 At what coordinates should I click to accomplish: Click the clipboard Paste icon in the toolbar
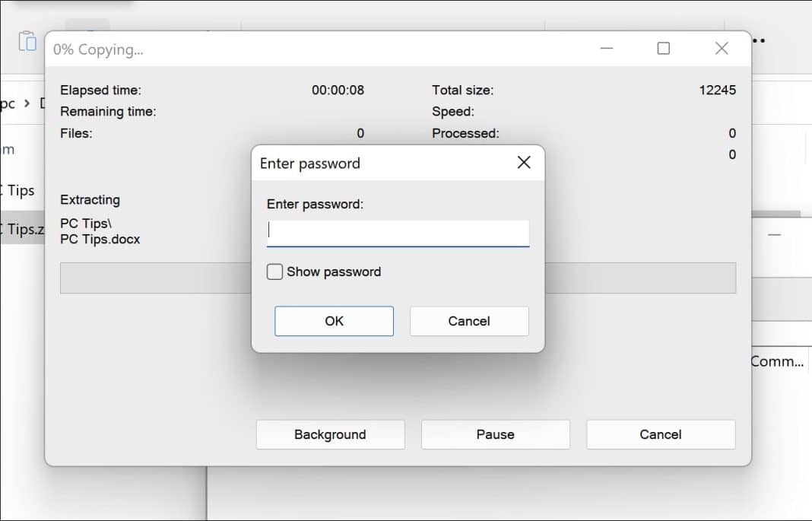click(x=27, y=43)
